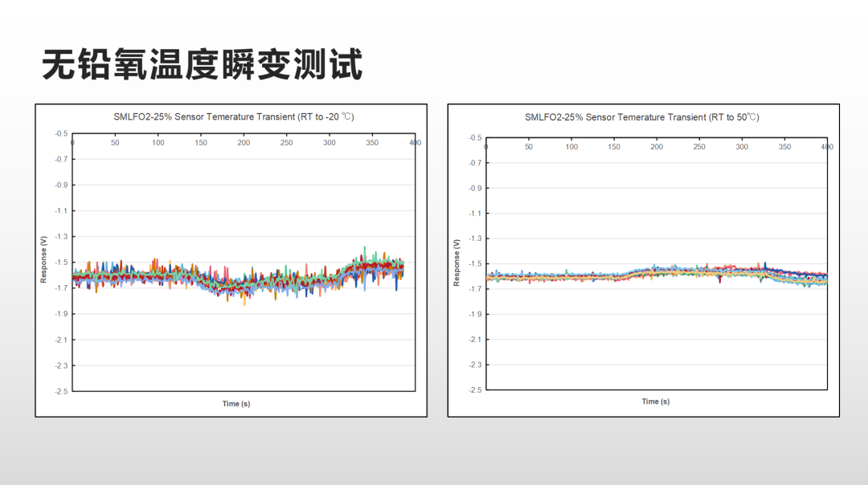Click the -1.9 y-axis tick in left chart
This screenshot has width=868, height=485.
61,314
